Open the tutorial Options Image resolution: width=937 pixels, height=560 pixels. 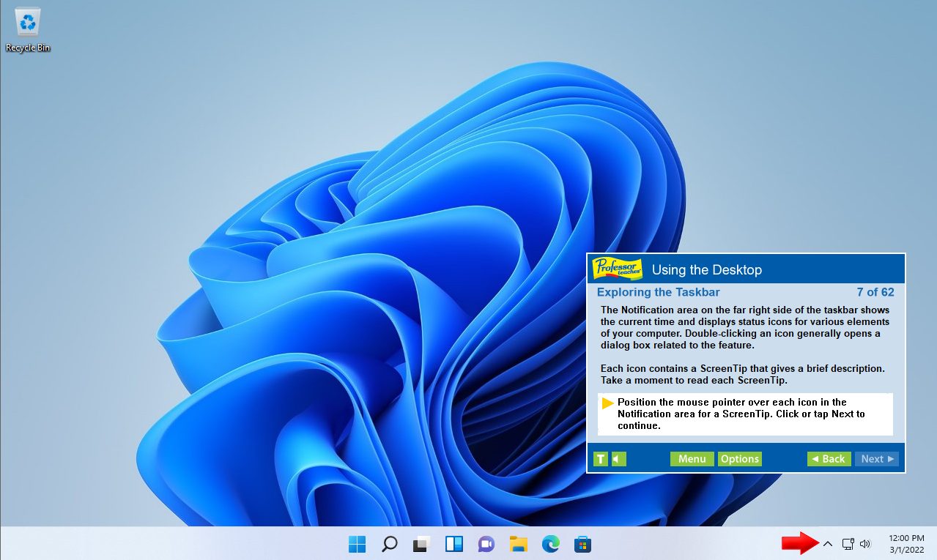739,458
